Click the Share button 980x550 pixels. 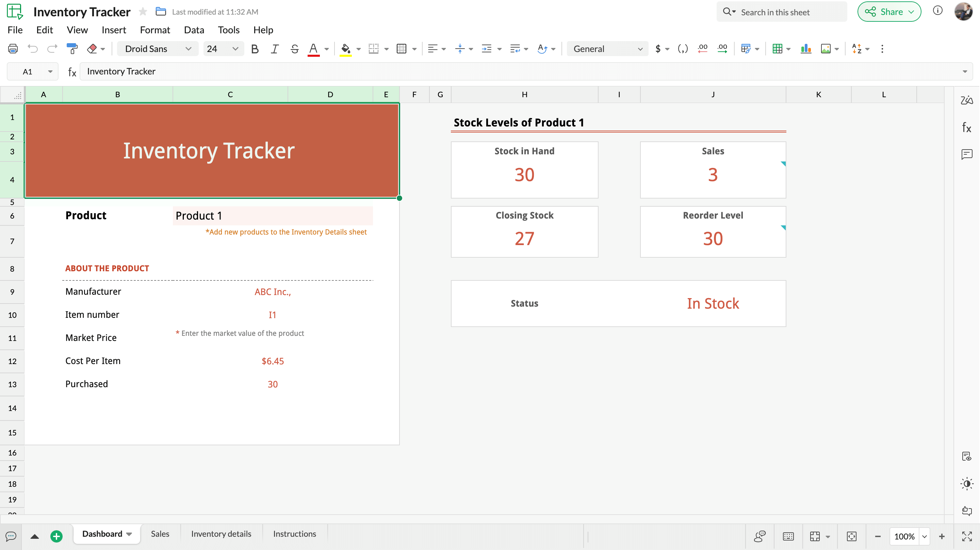point(889,12)
